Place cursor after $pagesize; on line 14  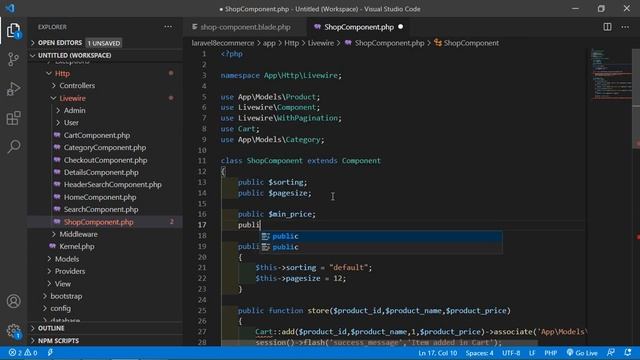(312, 193)
